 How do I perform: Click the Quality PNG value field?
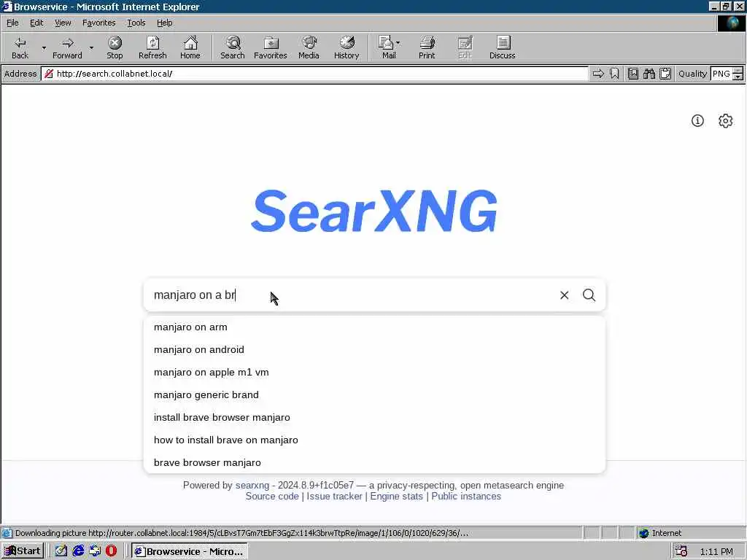[721, 74]
